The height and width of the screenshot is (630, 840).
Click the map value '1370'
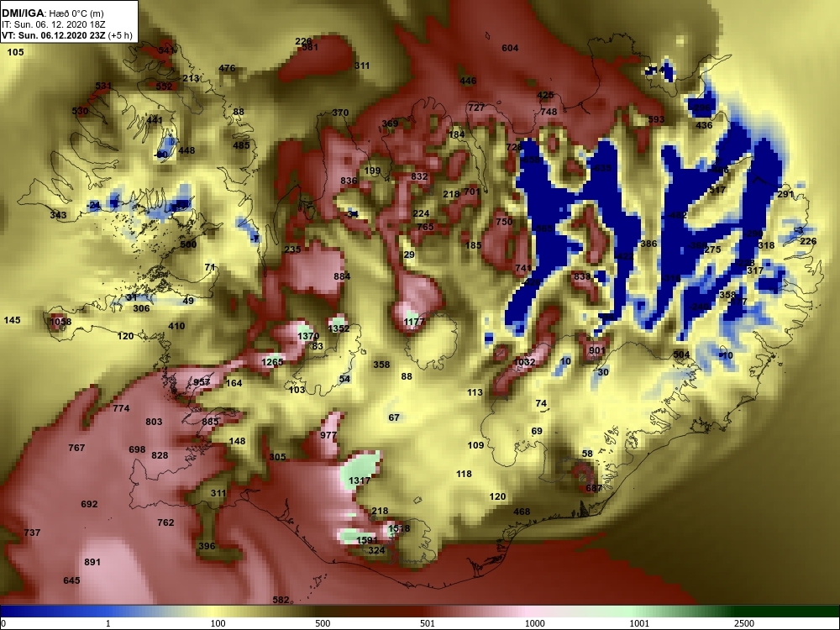click(x=308, y=336)
